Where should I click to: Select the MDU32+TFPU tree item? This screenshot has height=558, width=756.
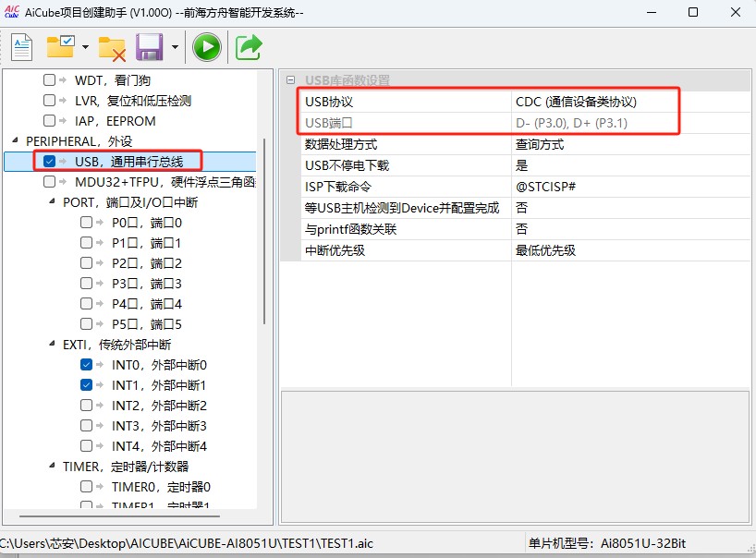coord(165,182)
